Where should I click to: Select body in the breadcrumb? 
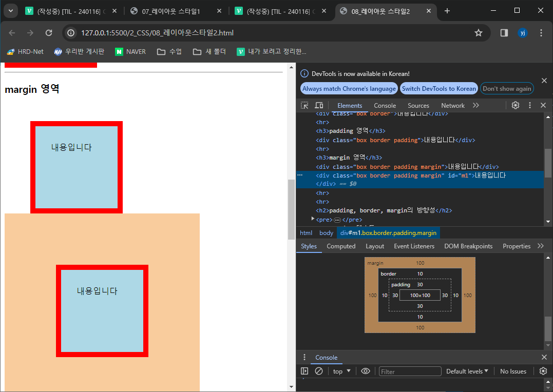tap(326, 233)
